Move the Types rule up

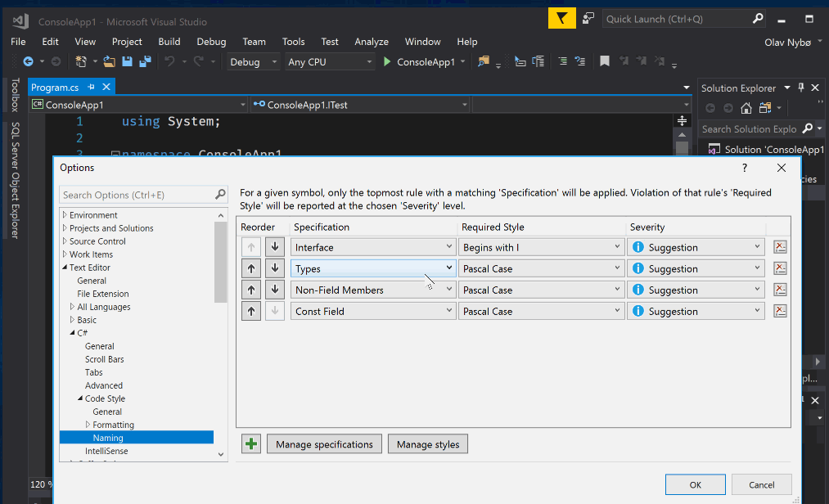[251, 268]
